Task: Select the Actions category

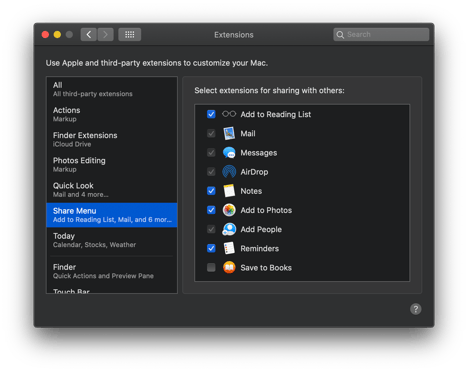Action: pyautogui.click(x=112, y=114)
